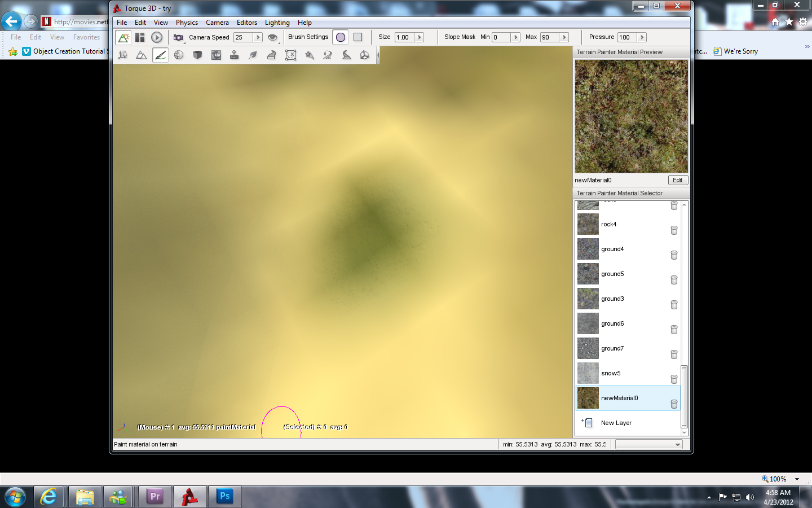Click the Pressure value field
This screenshot has height=508, width=812.
626,37
